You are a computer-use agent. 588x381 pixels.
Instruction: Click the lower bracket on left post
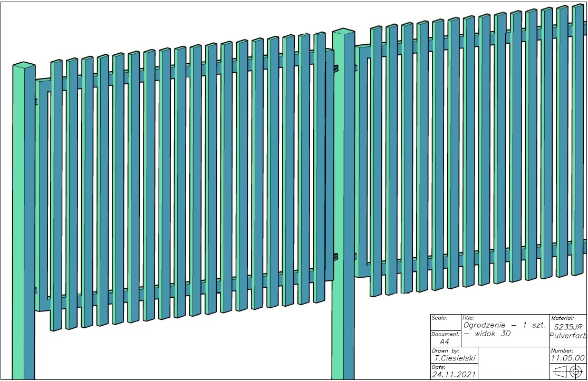[x=36, y=290]
